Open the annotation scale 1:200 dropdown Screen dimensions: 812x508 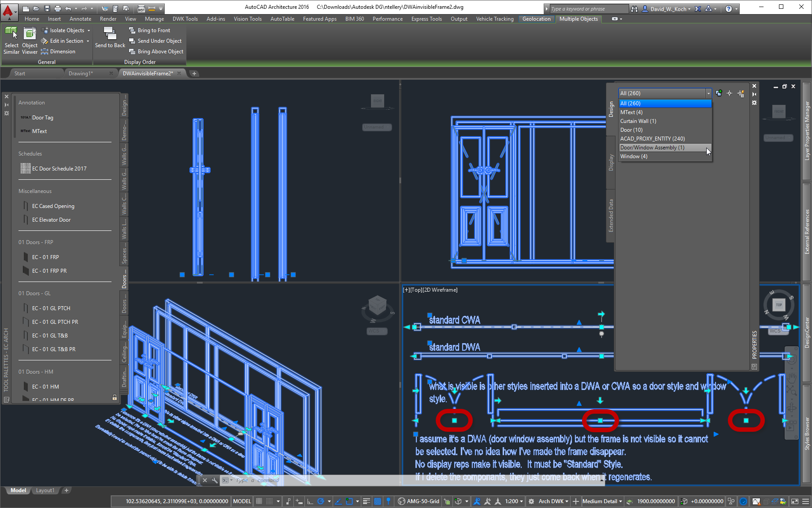512,501
